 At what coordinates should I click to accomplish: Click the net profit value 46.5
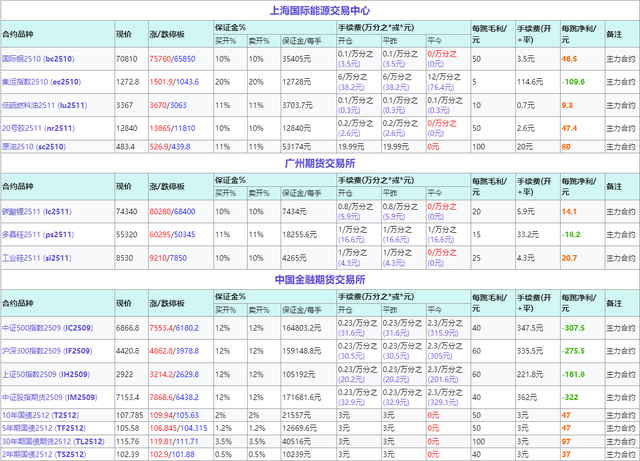(x=569, y=59)
